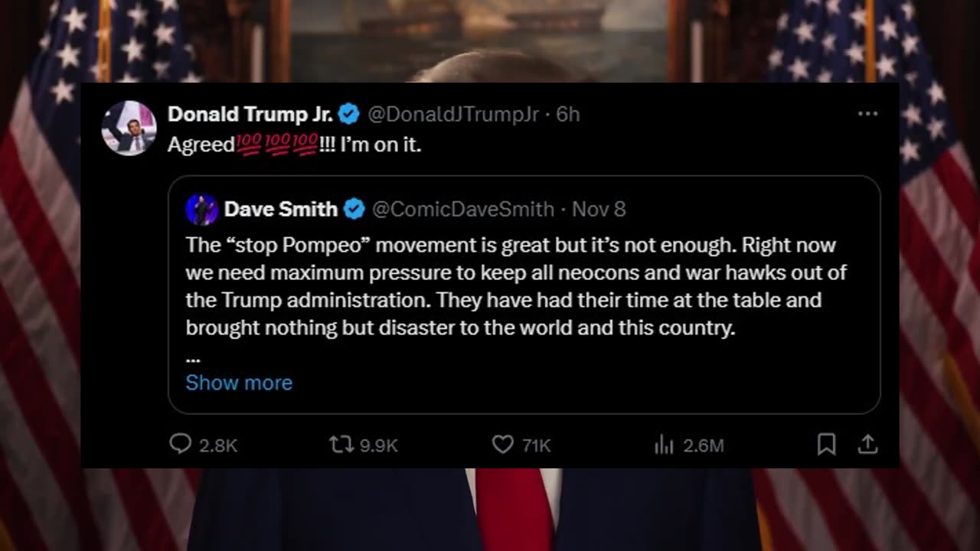
Task: Click the retweet arrows icon
Action: 341,445
